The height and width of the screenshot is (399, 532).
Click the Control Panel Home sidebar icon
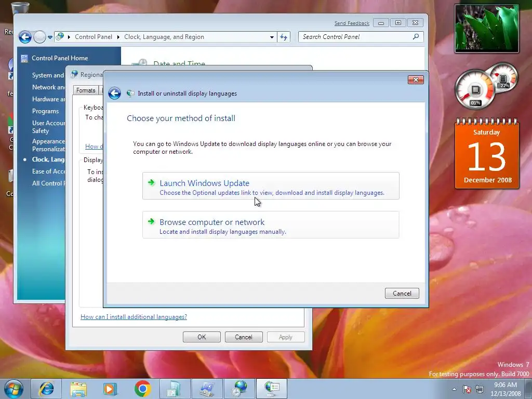coord(24,58)
